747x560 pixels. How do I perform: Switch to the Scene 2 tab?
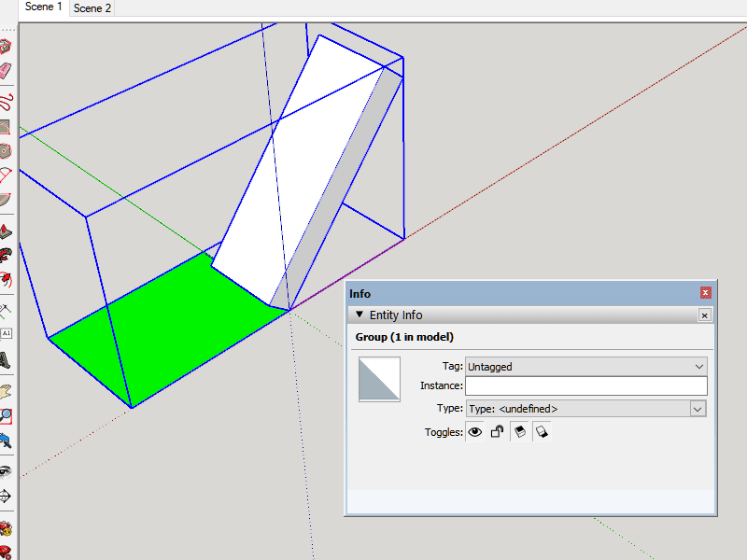point(91,8)
